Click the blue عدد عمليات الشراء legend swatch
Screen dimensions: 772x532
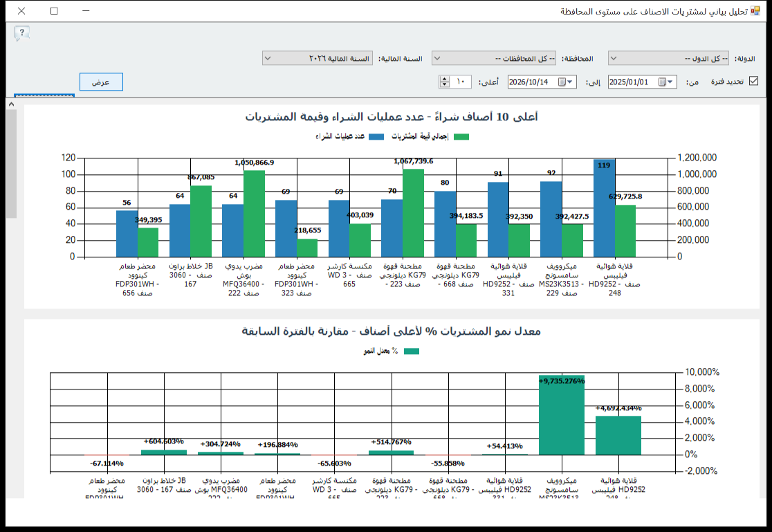coord(376,137)
